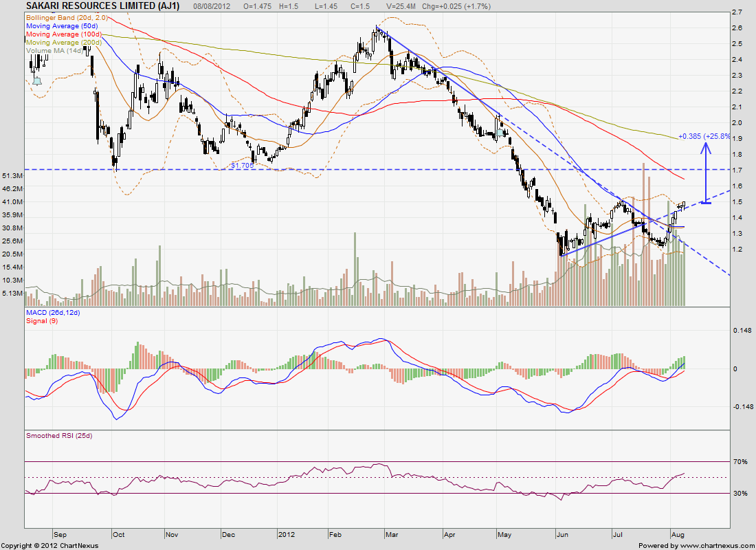Click the bell marker icon in early September

(x=37, y=80)
